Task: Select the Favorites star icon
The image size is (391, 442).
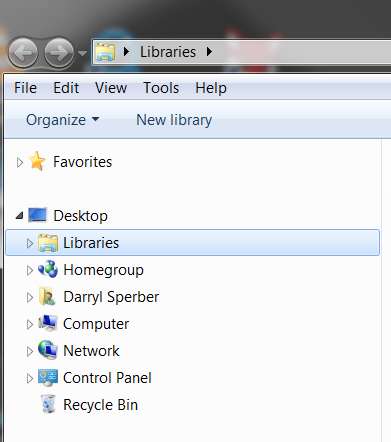Action: tap(37, 161)
